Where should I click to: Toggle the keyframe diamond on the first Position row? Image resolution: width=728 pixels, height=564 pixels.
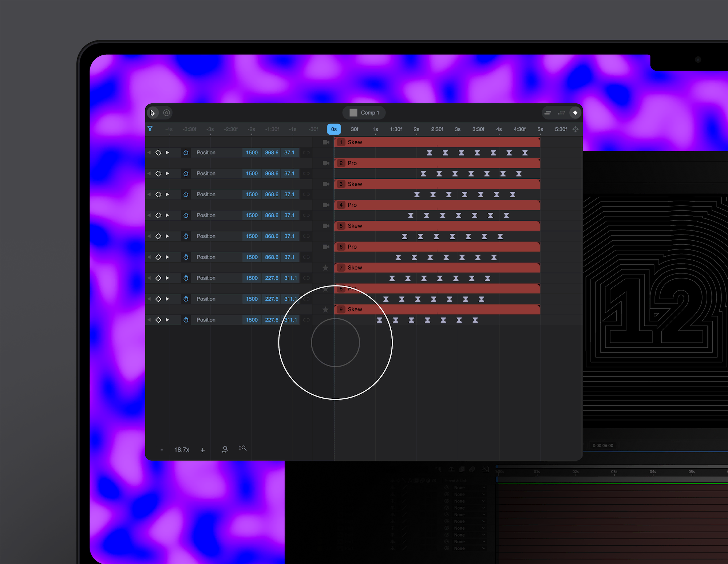click(158, 153)
